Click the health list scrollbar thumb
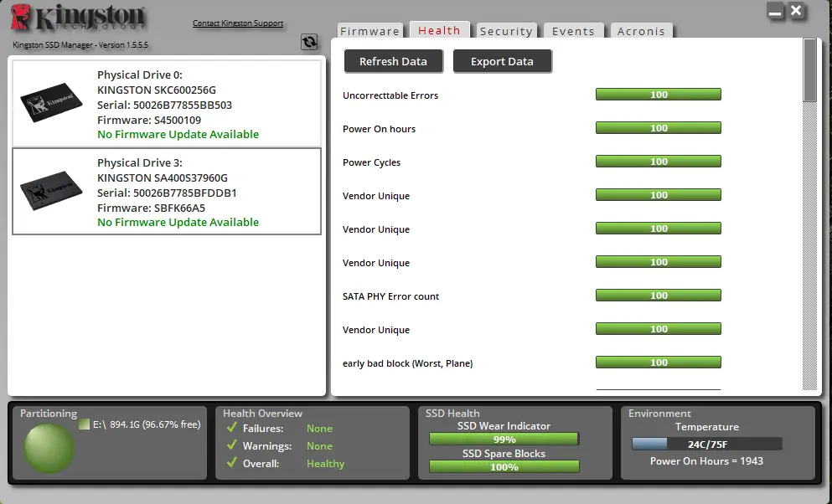This screenshot has width=832, height=504. click(x=809, y=70)
